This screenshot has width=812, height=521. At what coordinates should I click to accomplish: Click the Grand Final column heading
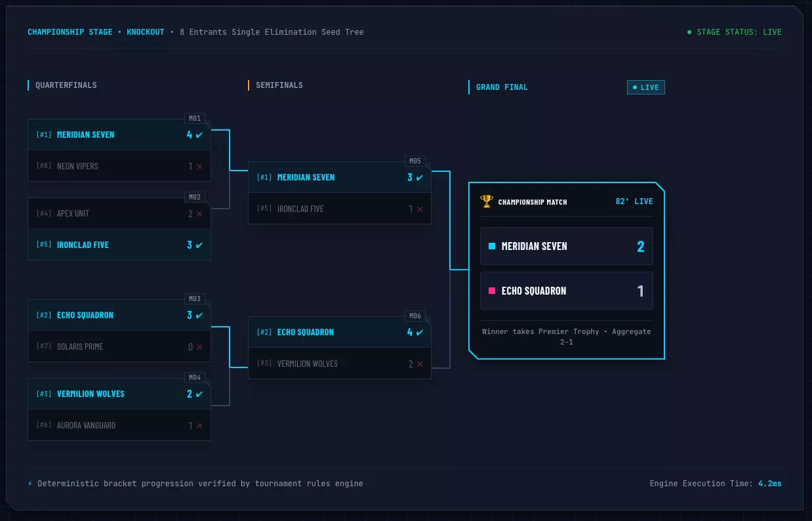pyautogui.click(x=502, y=87)
